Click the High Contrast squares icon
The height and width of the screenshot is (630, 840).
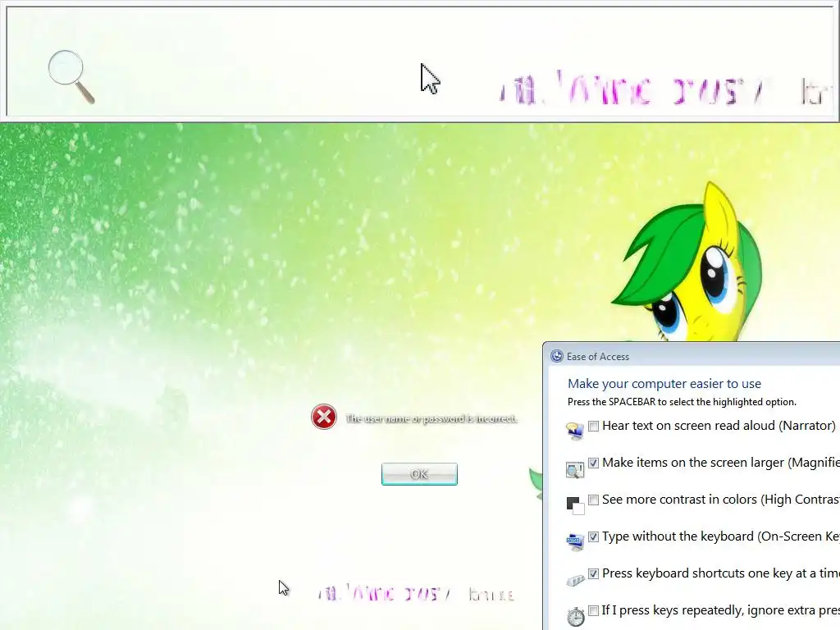pyautogui.click(x=575, y=505)
